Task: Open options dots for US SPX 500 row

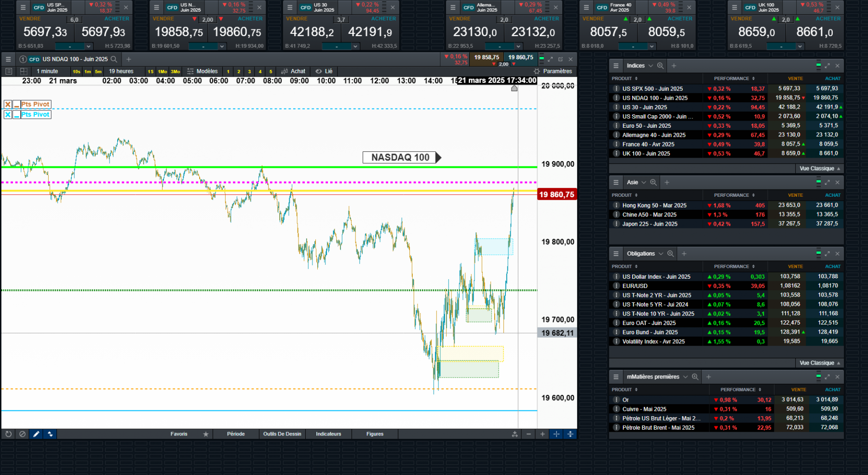Action: click(616, 89)
